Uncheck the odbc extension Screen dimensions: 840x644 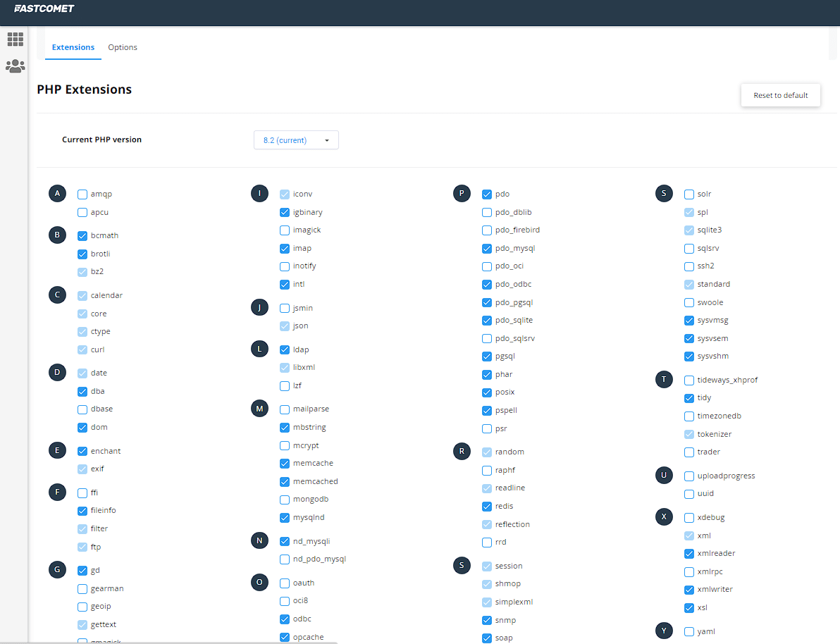point(285,619)
